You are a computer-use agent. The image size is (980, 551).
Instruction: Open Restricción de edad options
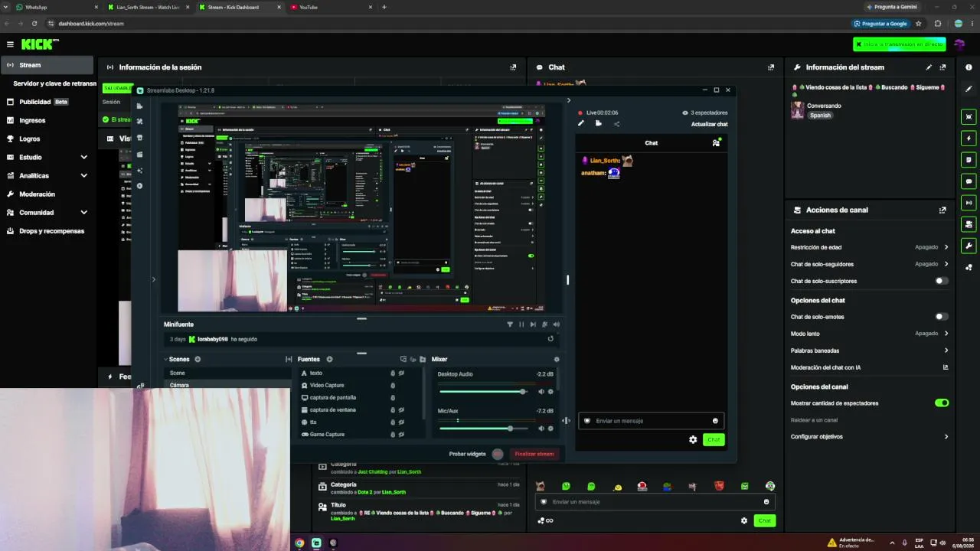[870, 247]
